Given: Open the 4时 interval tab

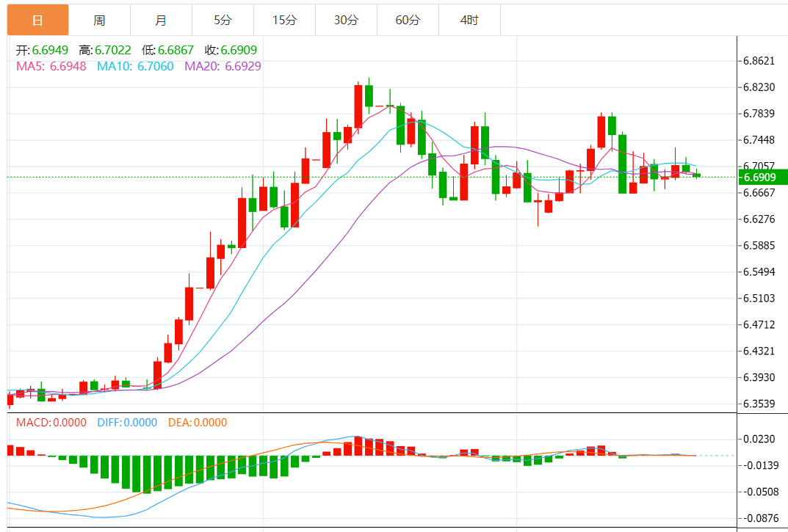Looking at the screenshot, I should click(x=470, y=20).
